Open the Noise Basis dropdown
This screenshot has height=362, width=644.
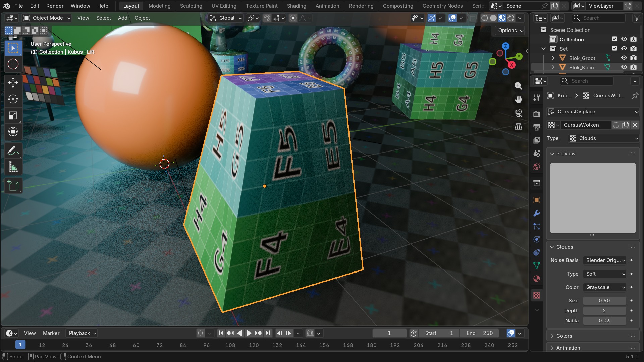click(x=605, y=260)
